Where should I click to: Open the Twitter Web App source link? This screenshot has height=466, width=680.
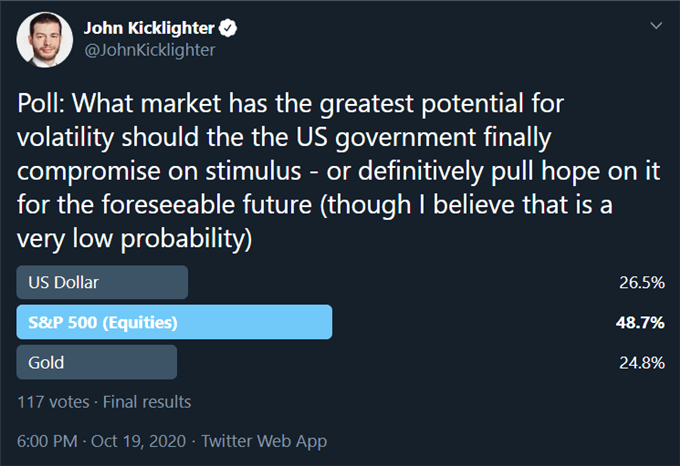coord(264,441)
